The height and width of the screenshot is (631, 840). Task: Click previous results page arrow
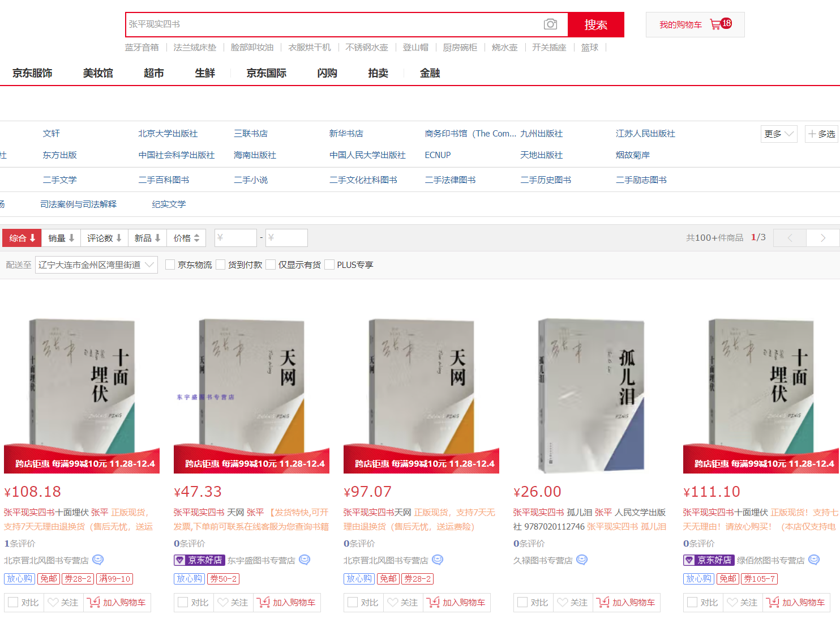click(790, 238)
